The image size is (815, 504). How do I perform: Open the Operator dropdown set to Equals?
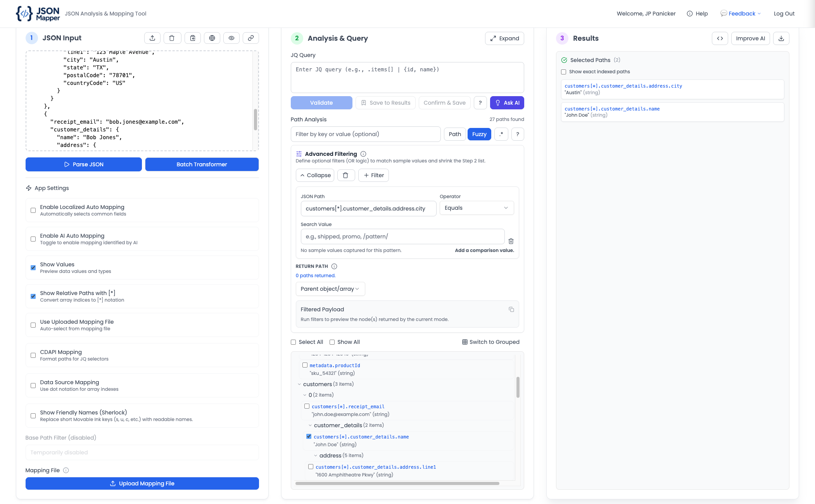coord(477,208)
